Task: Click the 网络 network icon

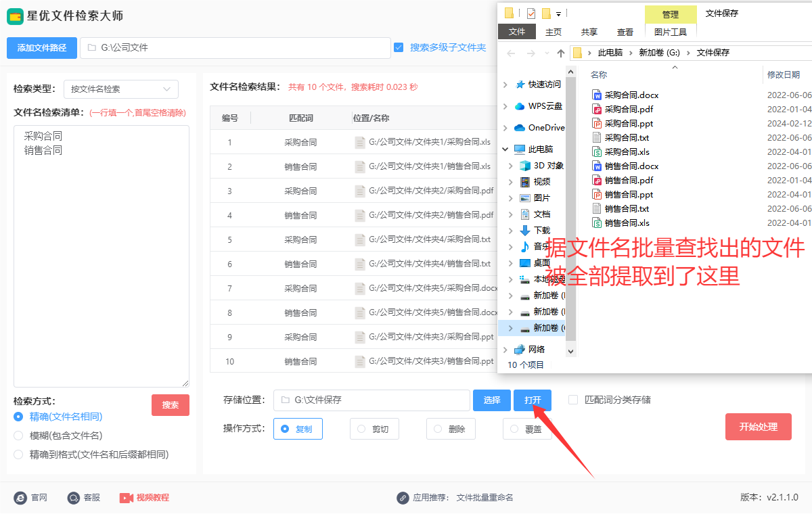Action: (520, 350)
